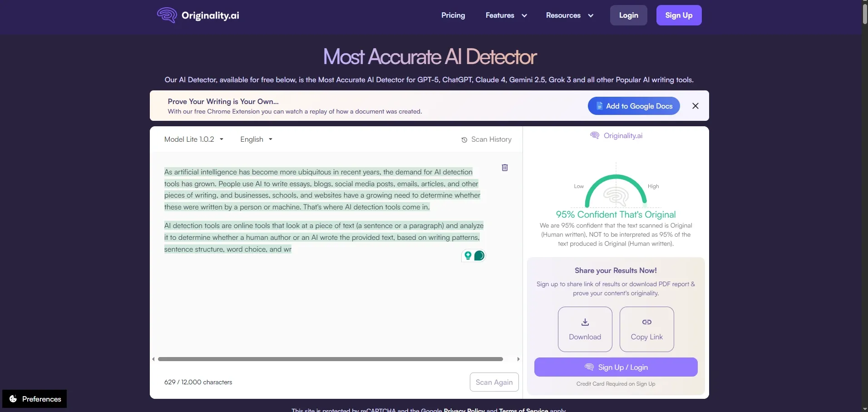Screen dimensions: 868x412
Task: Expand the Resources menu
Action: click(569, 15)
